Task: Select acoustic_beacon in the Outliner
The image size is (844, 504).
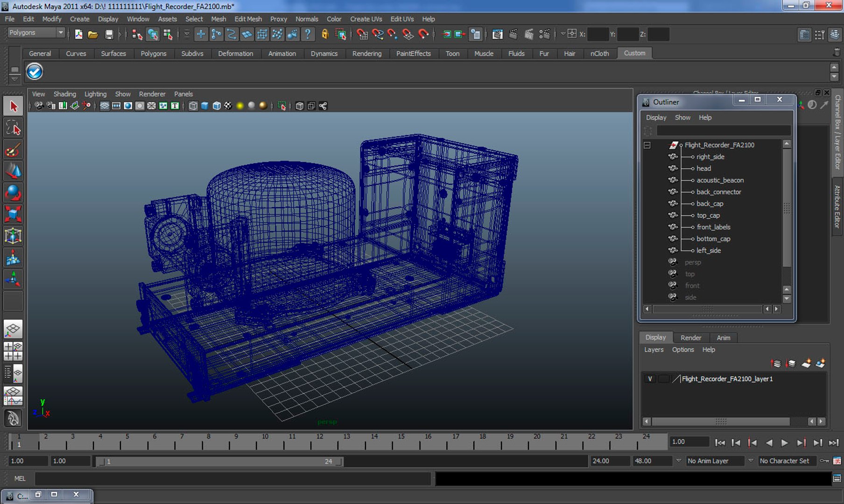Action: coord(720,180)
